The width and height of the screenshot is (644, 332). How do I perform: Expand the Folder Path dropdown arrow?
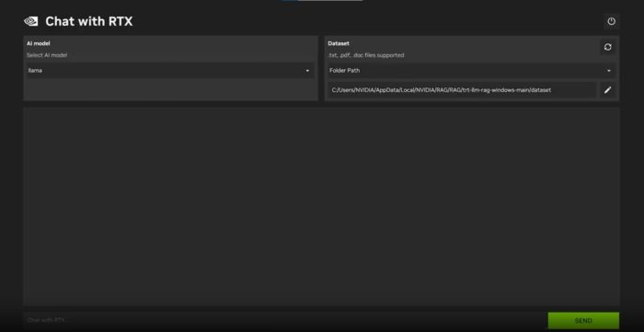(x=609, y=71)
